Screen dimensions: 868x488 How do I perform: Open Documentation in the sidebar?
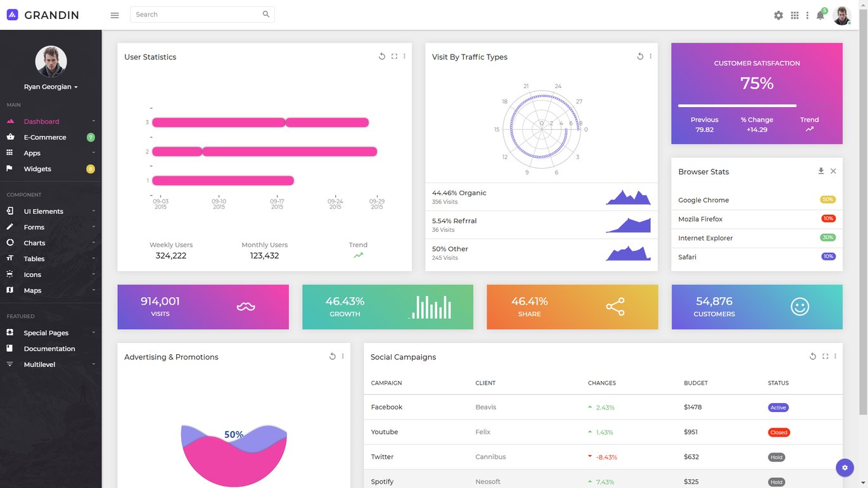coord(51,349)
